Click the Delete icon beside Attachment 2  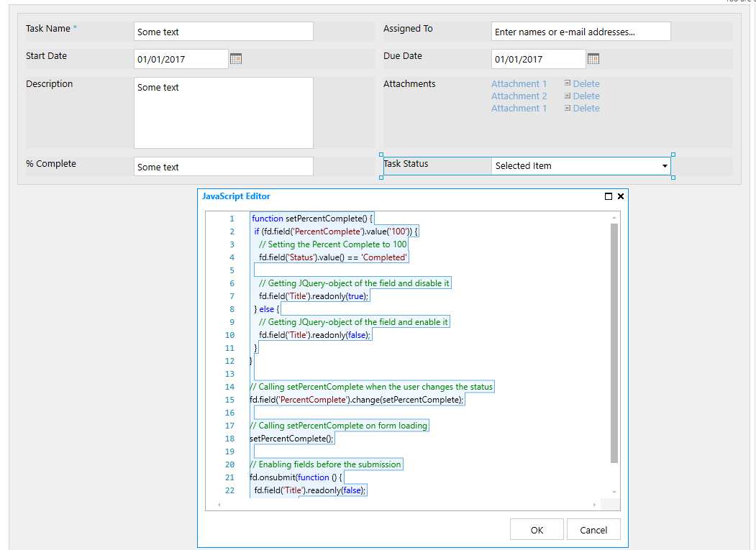coord(568,96)
